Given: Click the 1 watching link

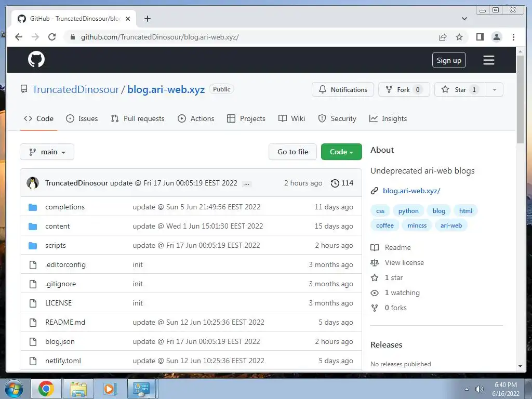Looking at the screenshot, I should (395, 293).
